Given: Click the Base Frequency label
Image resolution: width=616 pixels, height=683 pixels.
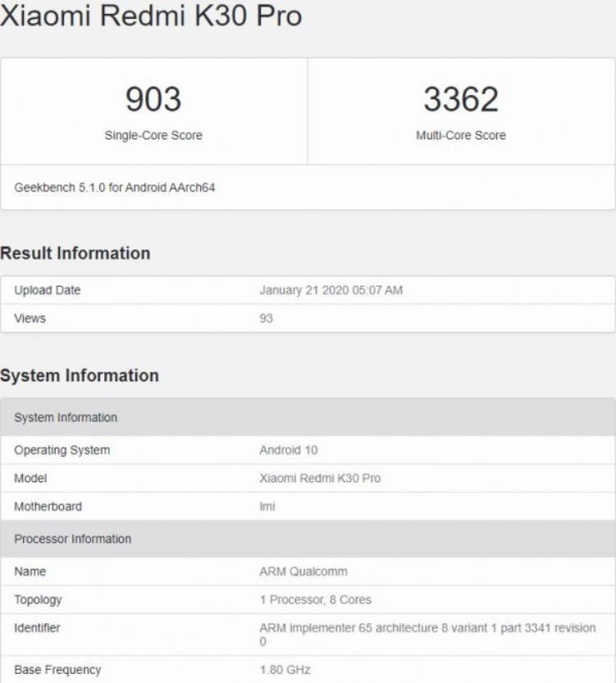Looking at the screenshot, I should [x=57, y=670].
